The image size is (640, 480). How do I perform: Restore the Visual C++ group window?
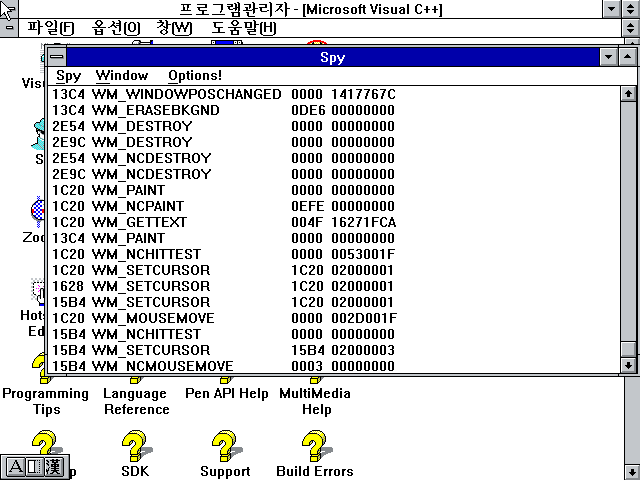pyautogui.click(x=631, y=28)
